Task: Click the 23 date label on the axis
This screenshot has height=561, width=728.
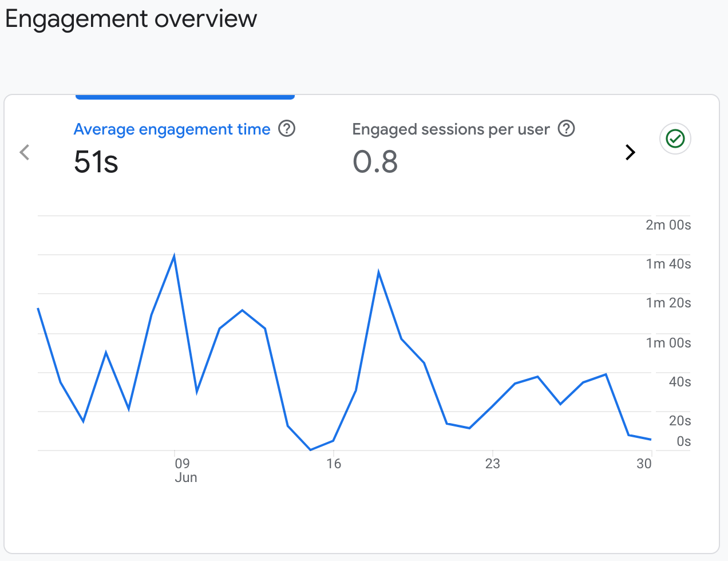Action: tap(492, 464)
